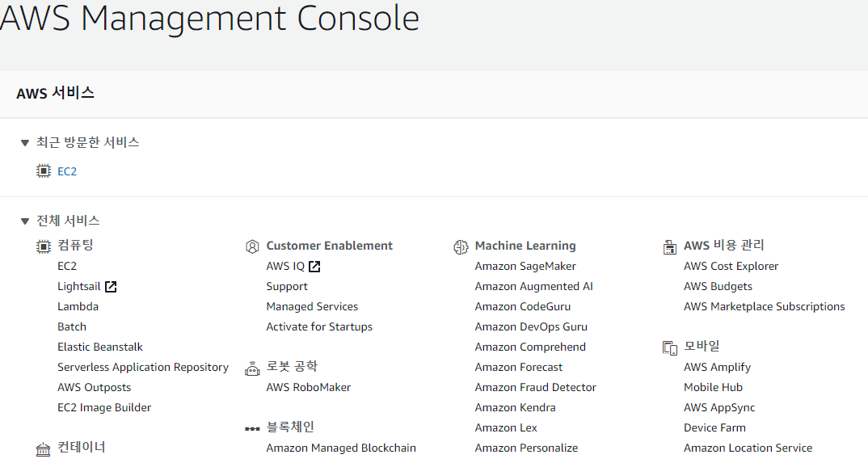Image resolution: width=868 pixels, height=463 pixels.
Task: Click the 컴퓨팅 category heading text
Action: point(75,246)
